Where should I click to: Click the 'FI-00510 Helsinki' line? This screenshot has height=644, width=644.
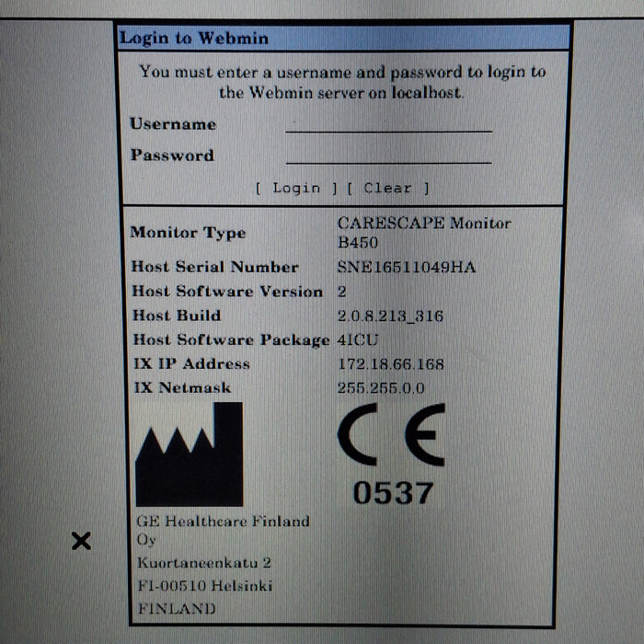pyautogui.click(x=205, y=585)
